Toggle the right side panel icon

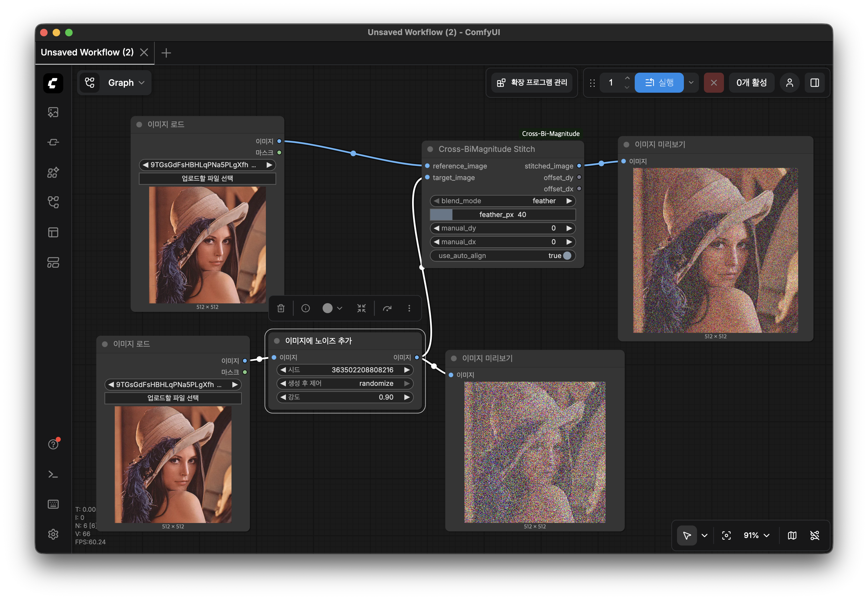point(815,83)
